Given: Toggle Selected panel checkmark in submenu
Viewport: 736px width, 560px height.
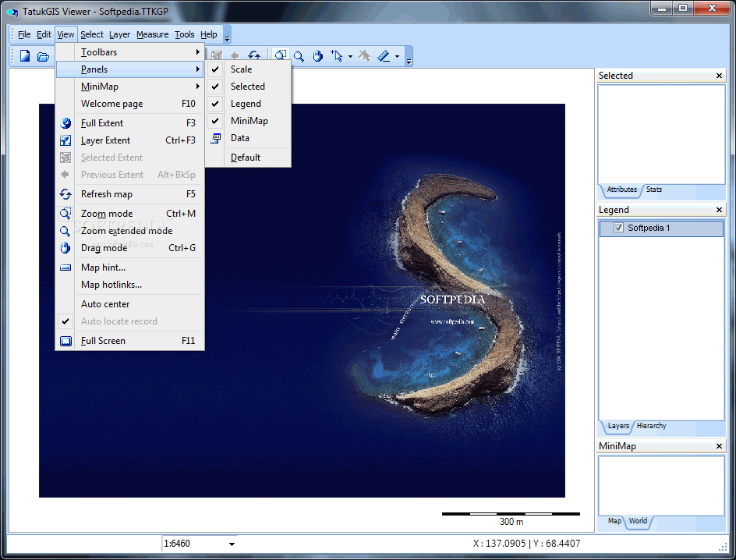Looking at the screenshot, I should (215, 87).
